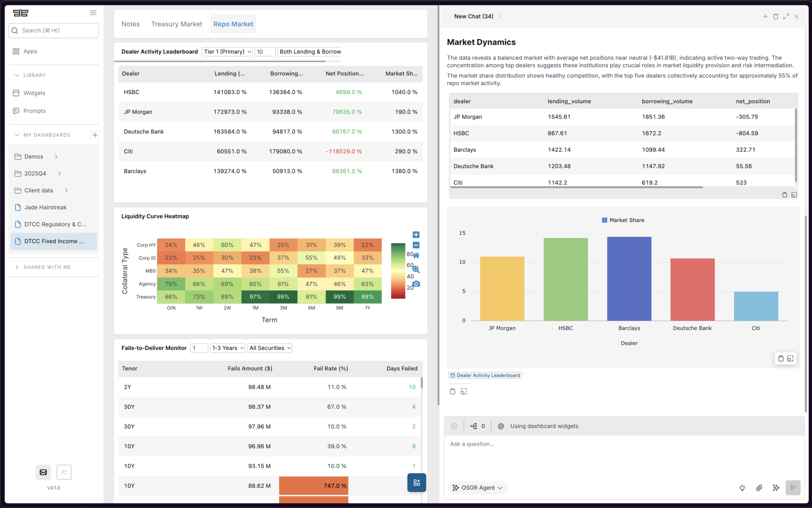Open the All Securities filter dropdown
The height and width of the screenshot is (508, 812).
(269, 348)
